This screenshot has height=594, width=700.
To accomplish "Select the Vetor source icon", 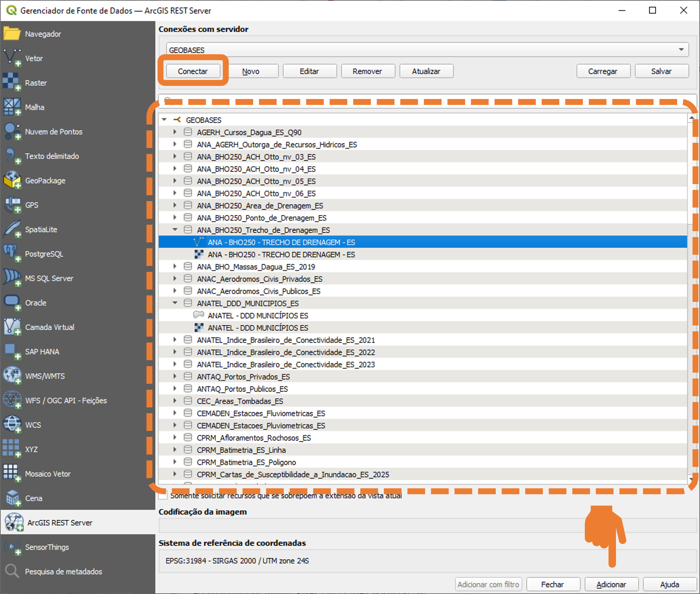I will coord(12,58).
